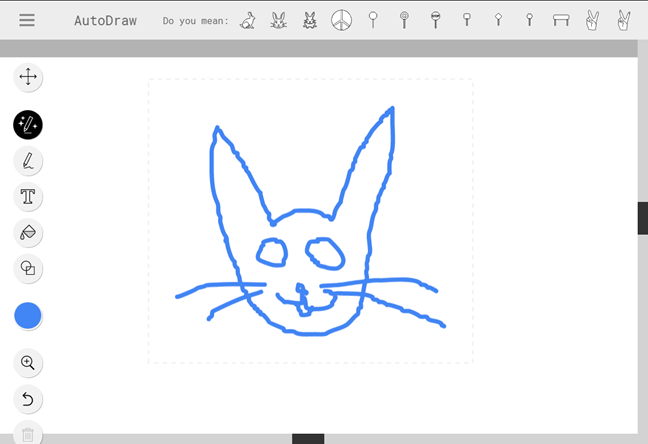Screen dimensions: 648x444
Task: Click the Delete trash icon
Action: point(28,434)
